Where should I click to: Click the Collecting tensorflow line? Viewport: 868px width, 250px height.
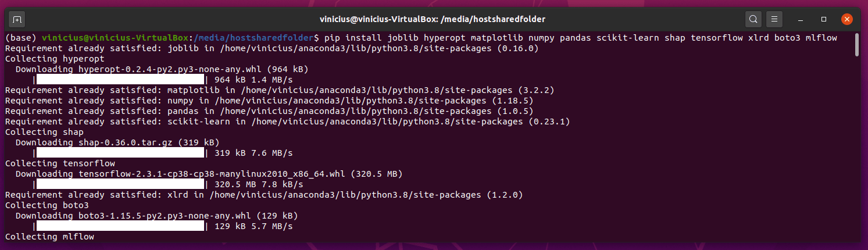coord(60,163)
